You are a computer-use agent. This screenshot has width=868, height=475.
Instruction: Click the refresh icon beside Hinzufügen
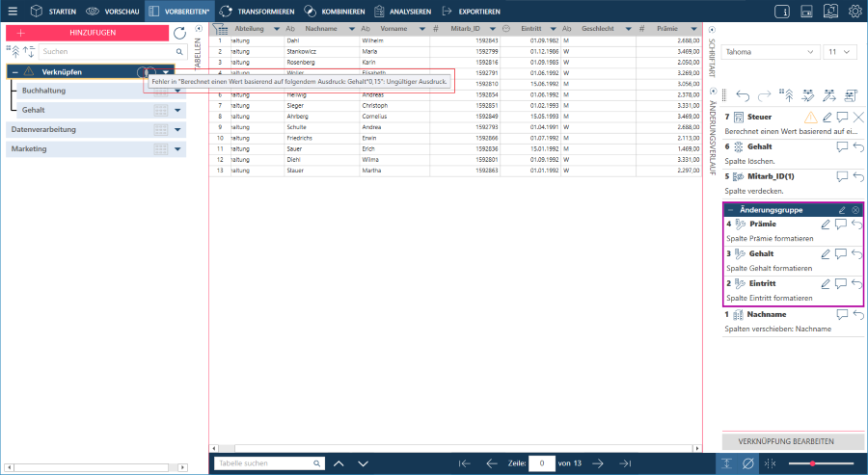(x=179, y=33)
